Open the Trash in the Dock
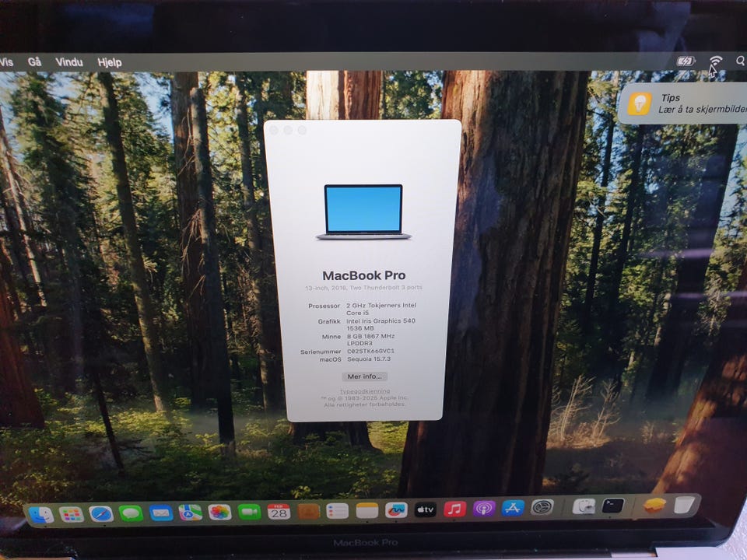The width and height of the screenshot is (747, 560). coord(685,504)
